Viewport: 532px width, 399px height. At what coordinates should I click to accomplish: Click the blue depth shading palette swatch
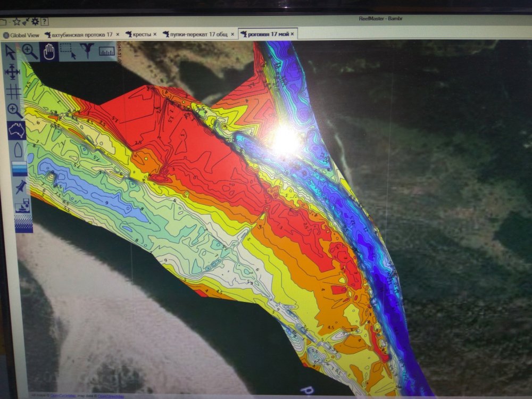[x=19, y=168]
